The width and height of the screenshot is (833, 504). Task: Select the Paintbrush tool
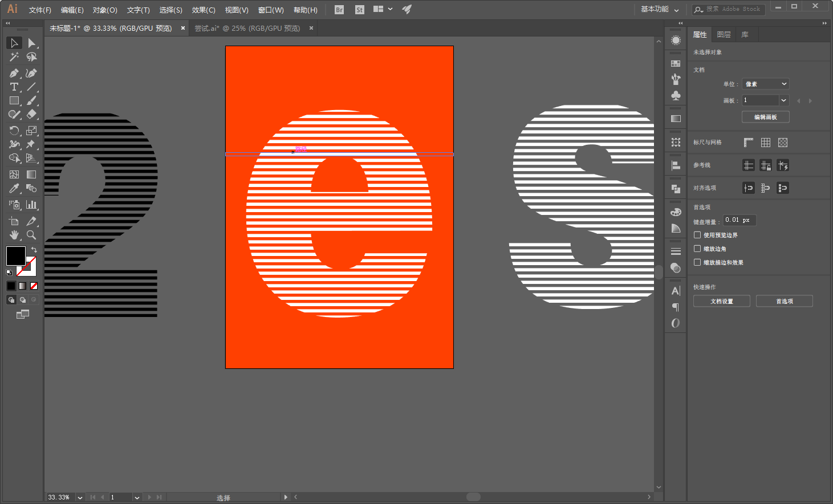click(x=31, y=100)
